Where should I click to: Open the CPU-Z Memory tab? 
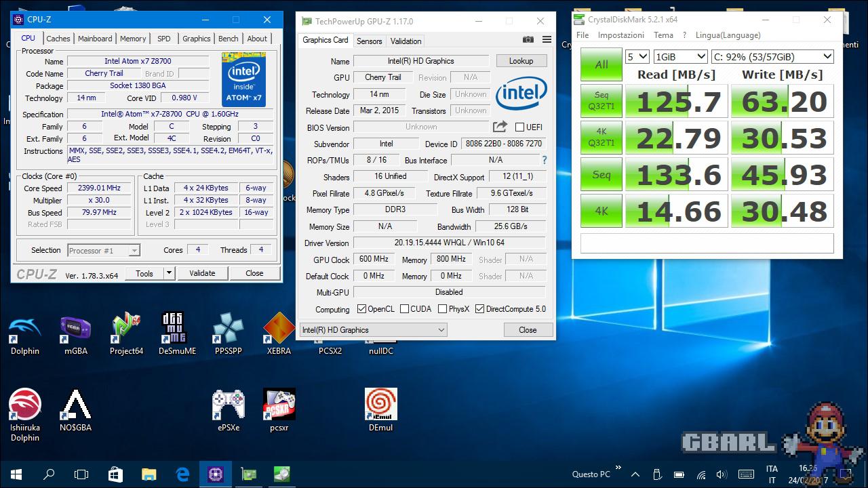(x=133, y=39)
